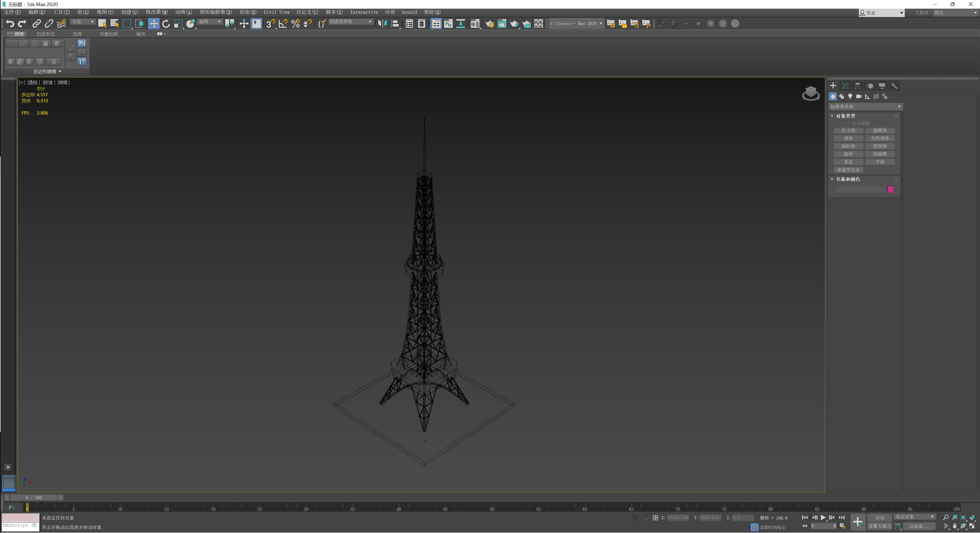
Task: Open the Hierarchy panel tab icon
Action: coord(858,86)
